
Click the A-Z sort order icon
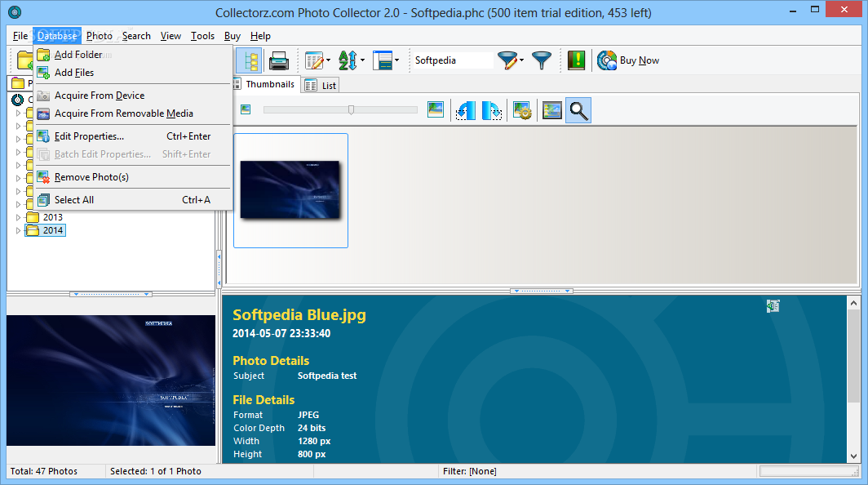pyautogui.click(x=348, y=60)
